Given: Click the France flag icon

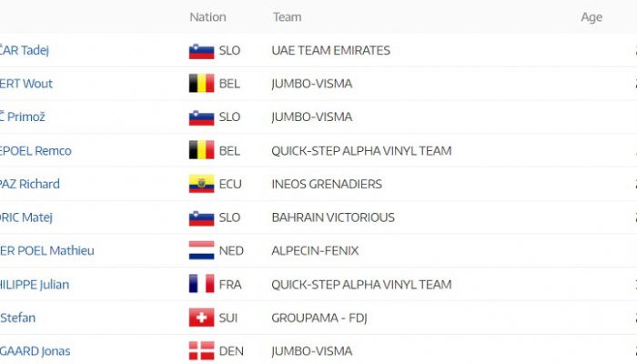Looking at the screenshot, I should click(x=201, y=284).
